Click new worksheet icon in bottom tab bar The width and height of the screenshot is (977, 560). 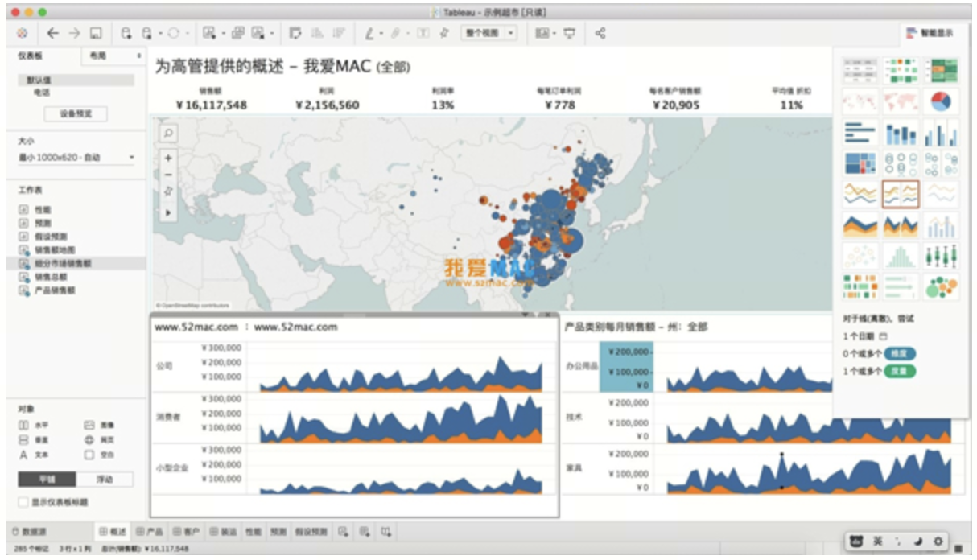(x=344, y=531)
